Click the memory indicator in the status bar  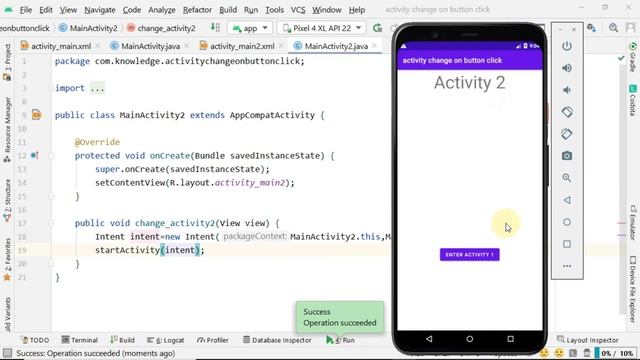[x=615, y=353]
